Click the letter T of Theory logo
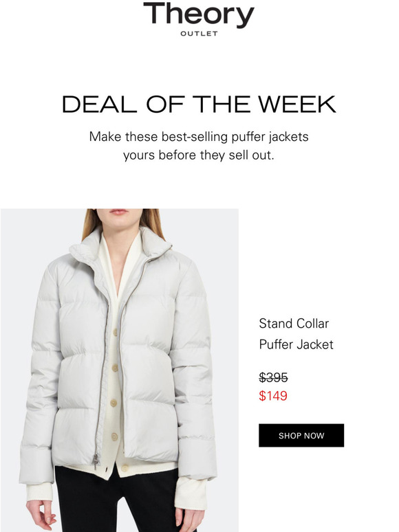 154,13
